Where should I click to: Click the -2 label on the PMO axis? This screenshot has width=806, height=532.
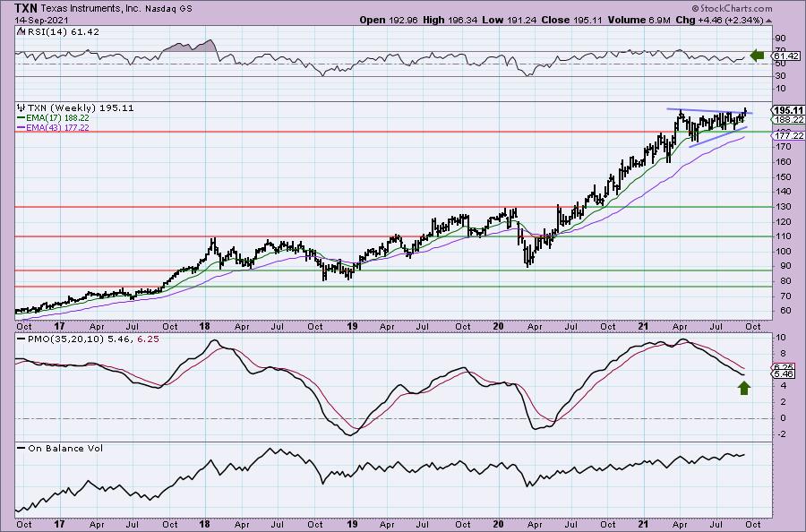(x=781, y=434)
